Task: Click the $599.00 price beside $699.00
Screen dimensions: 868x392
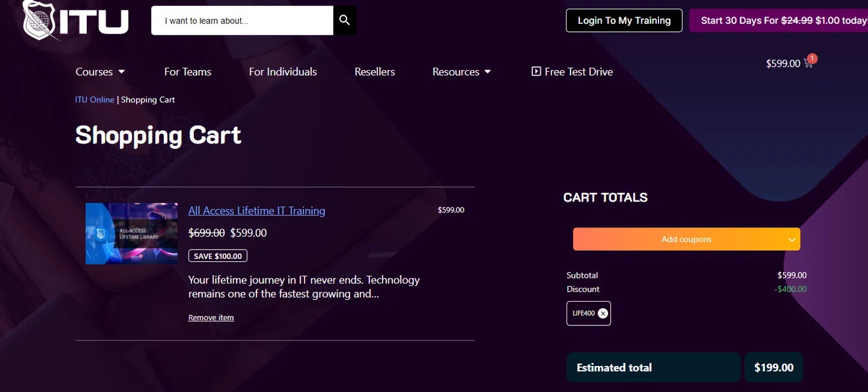Action: pyautogui.click(x=249, y=233)
